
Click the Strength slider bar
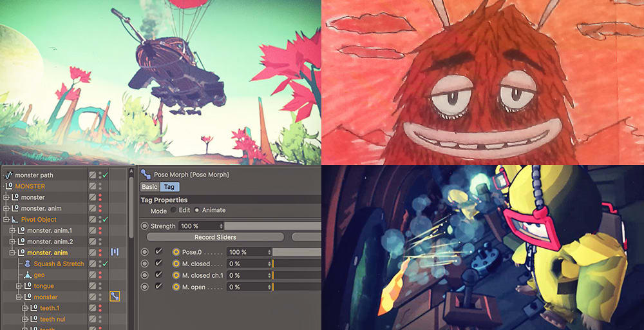(272, 226)
